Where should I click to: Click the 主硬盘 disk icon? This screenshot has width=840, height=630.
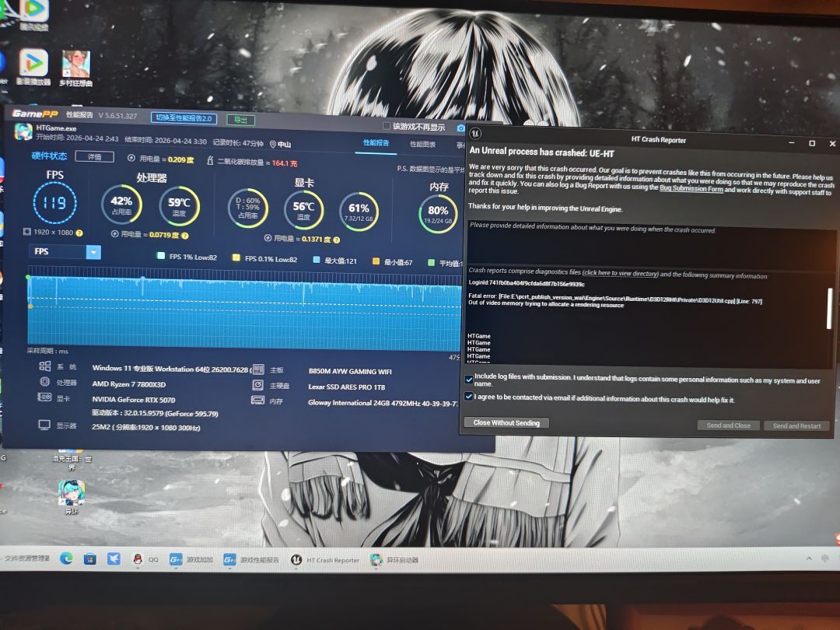[x=257, y=385]
